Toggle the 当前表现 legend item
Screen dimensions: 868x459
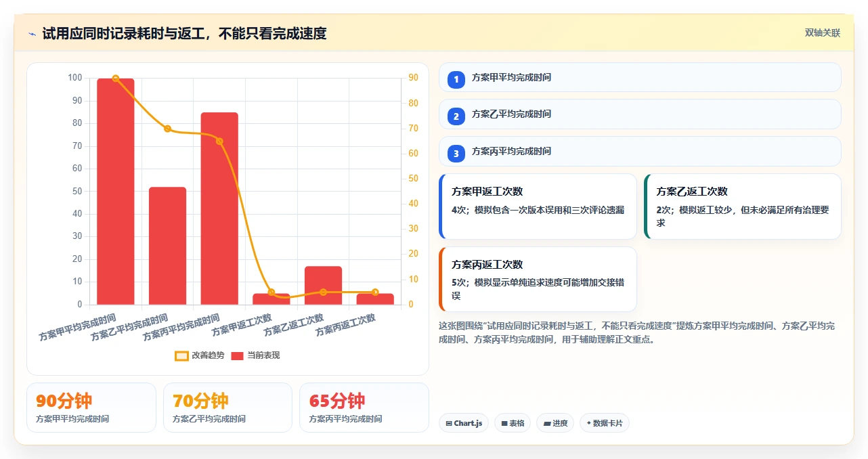tap(255, 355)
